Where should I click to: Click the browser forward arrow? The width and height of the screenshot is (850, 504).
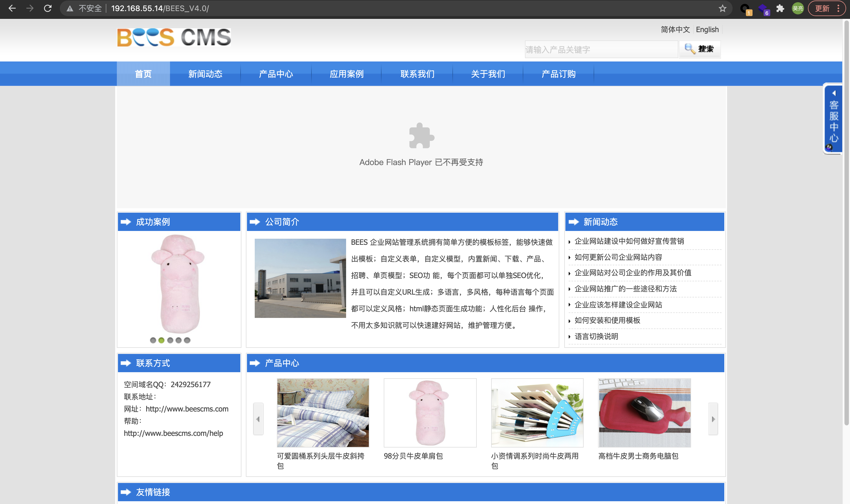(x=30, y=9)
